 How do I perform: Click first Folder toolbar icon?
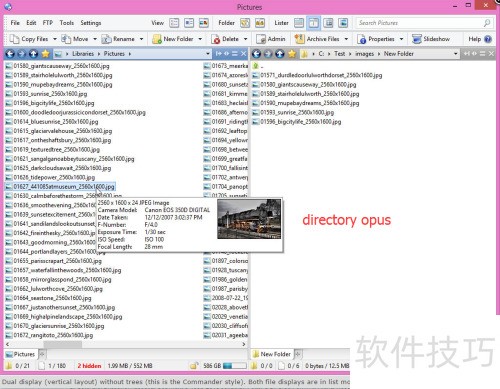(245, 23)
